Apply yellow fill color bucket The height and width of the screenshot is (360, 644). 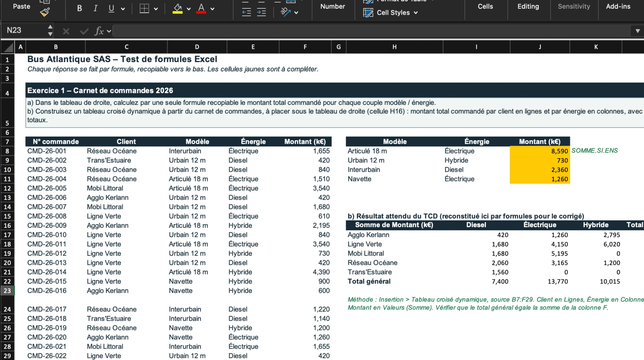177,8
